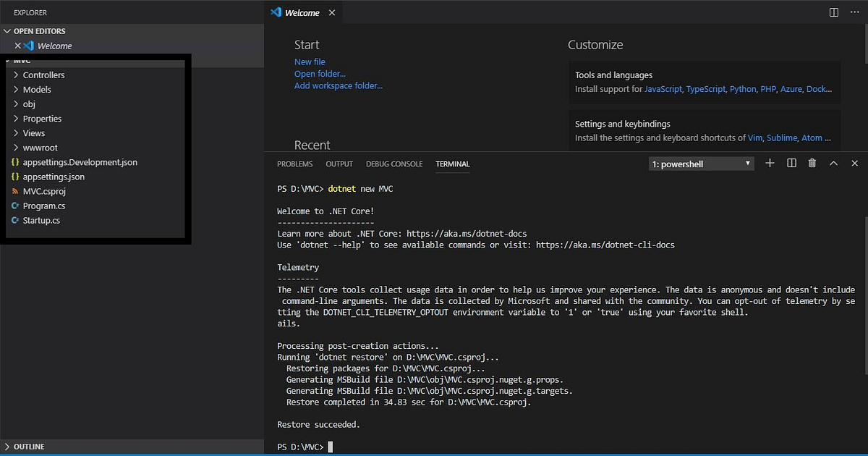Expand the Controllers folder
The image size is (868, 456).
(43, 75)
